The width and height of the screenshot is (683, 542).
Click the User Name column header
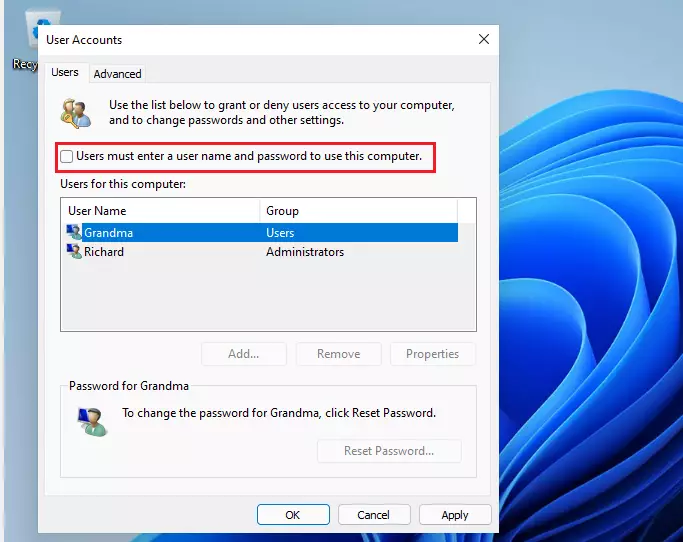click(x=161, y=211)
